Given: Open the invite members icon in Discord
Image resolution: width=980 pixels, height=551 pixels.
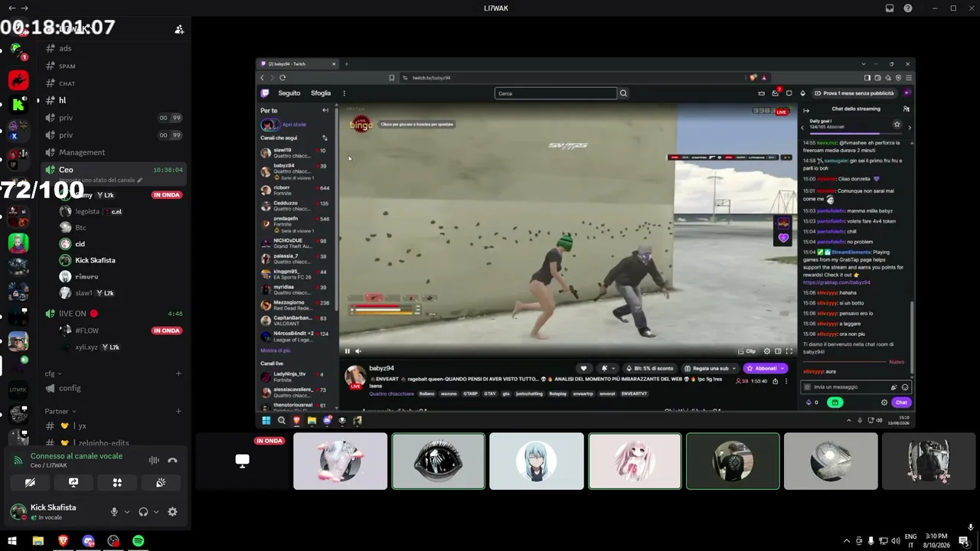Looking at the screenshot, I should (179, 29).
